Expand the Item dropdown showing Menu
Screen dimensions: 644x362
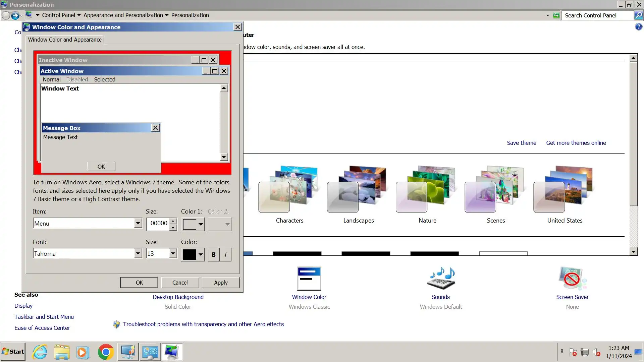coord(138,223)
